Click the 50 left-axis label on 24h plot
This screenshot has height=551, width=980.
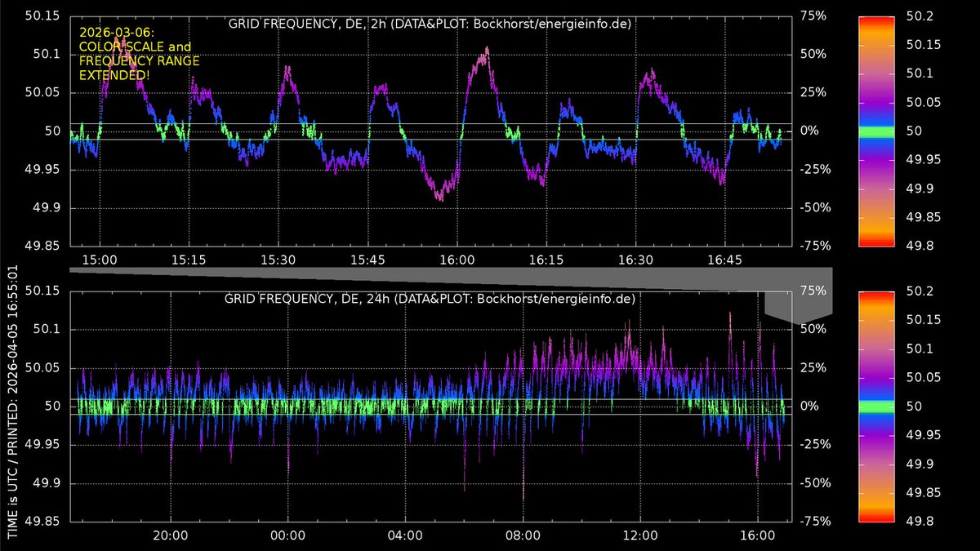click(x=53, y=406)
